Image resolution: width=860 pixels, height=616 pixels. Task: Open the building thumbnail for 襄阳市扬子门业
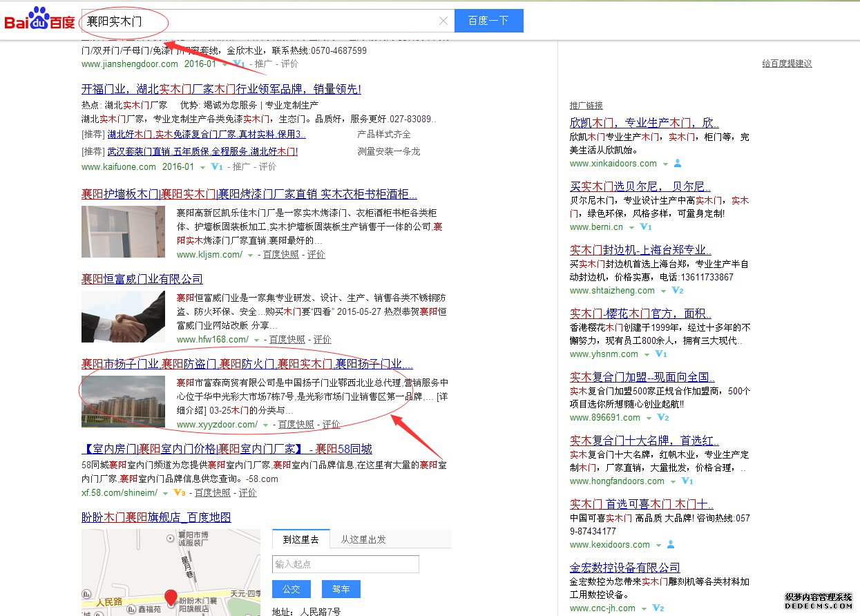123,401
